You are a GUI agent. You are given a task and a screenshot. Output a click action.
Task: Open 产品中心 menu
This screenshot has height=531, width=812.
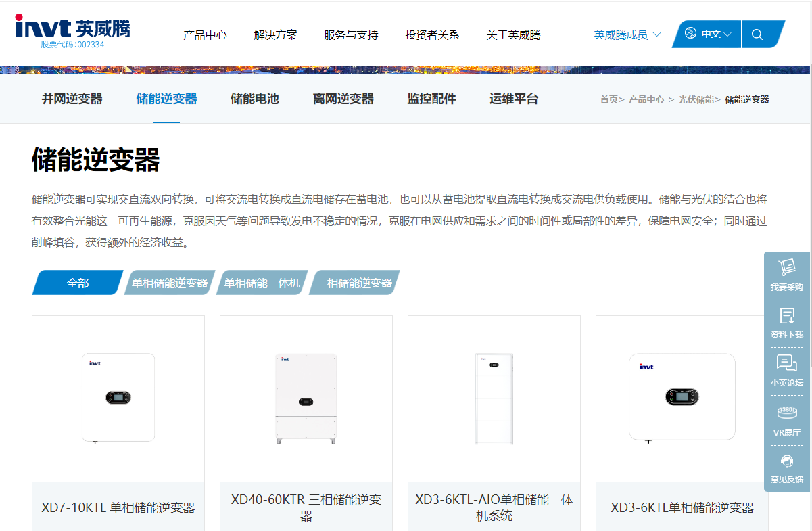[205, 34]
